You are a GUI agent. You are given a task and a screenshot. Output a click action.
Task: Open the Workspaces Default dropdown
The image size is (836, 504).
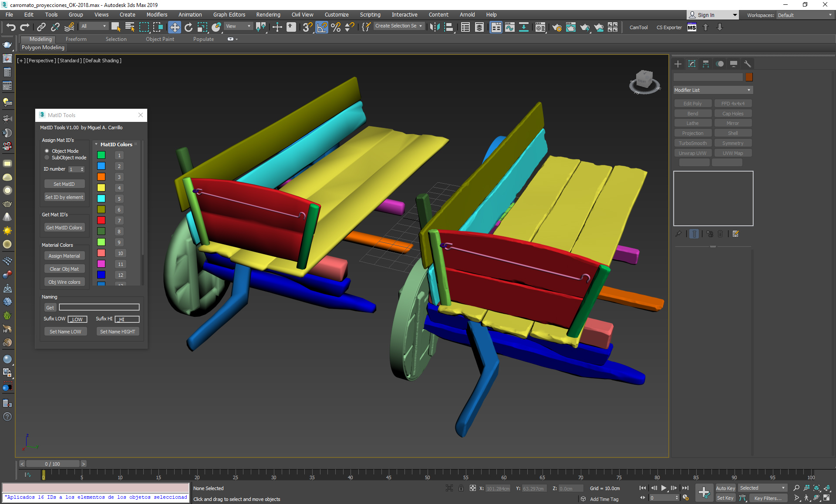(x=805, y=15)
